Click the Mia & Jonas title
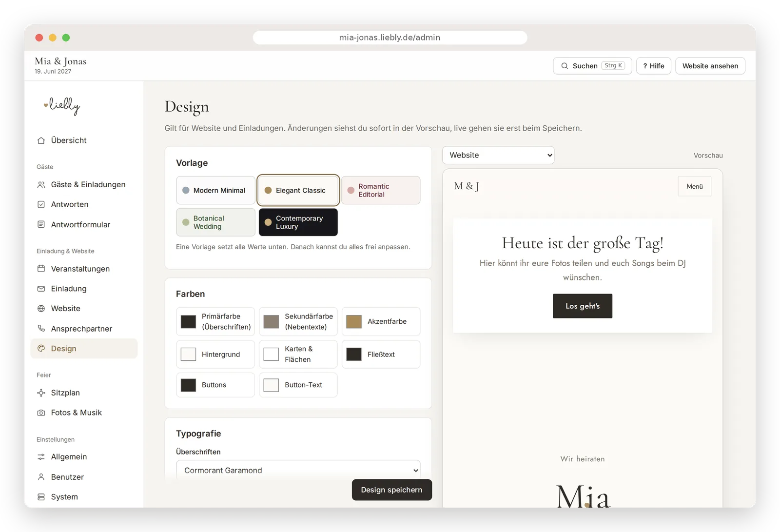This screenshot has width=780, height=532. pos(60,61)
